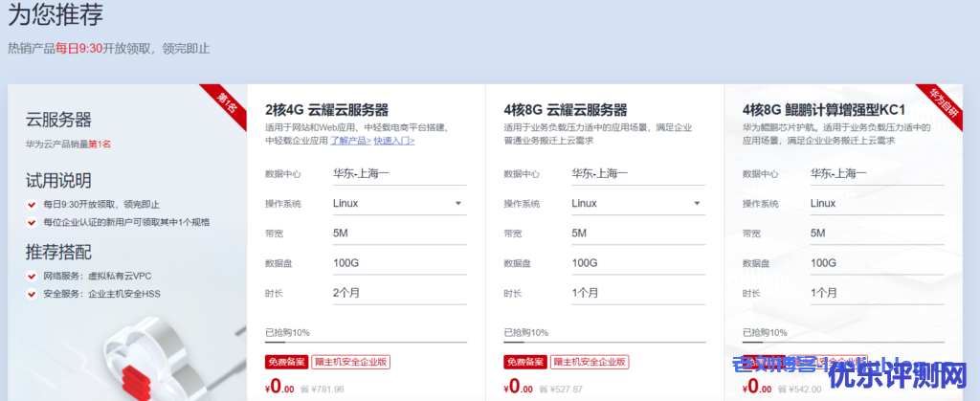This screenshot has width=980, height=401.
Task: Click checkmark icon beside 每位企业认证的新用户
Action: coord(33,222)
